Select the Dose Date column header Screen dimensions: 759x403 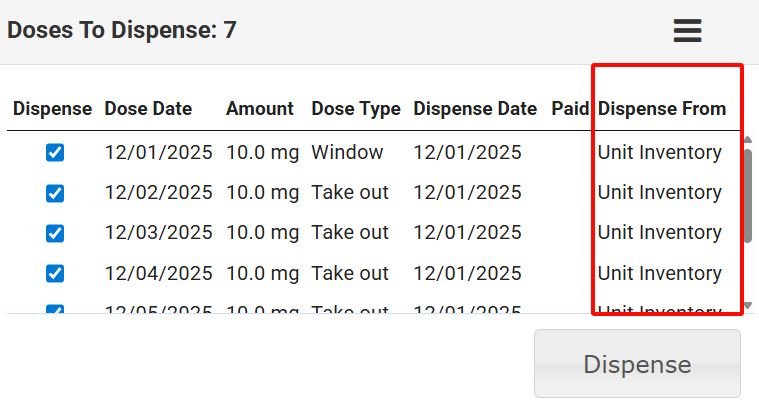148,109
